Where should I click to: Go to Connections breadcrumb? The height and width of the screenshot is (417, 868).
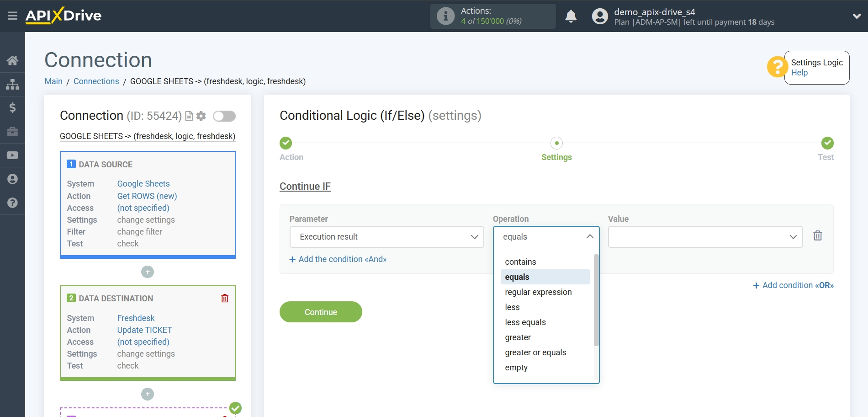(x=96, y=81)
